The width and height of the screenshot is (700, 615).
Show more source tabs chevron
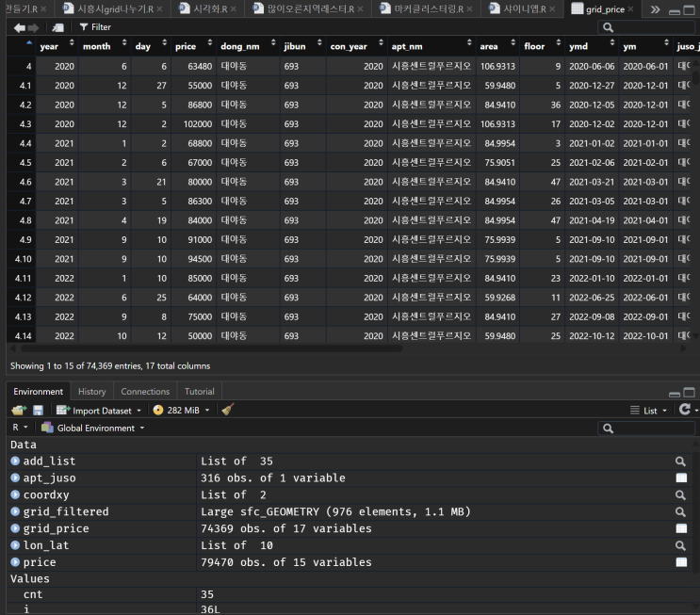click(655, 8)
